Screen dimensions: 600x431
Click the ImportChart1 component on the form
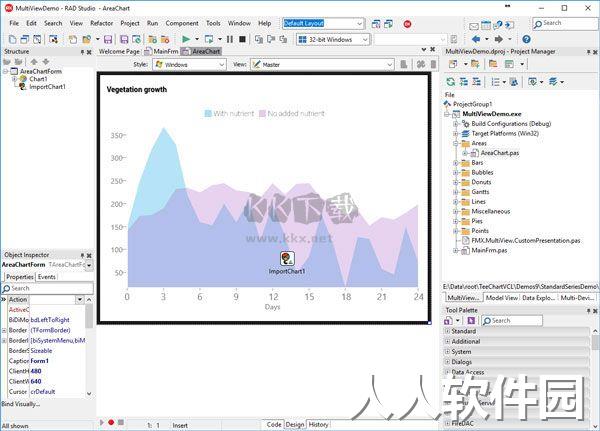click(287, 259)
